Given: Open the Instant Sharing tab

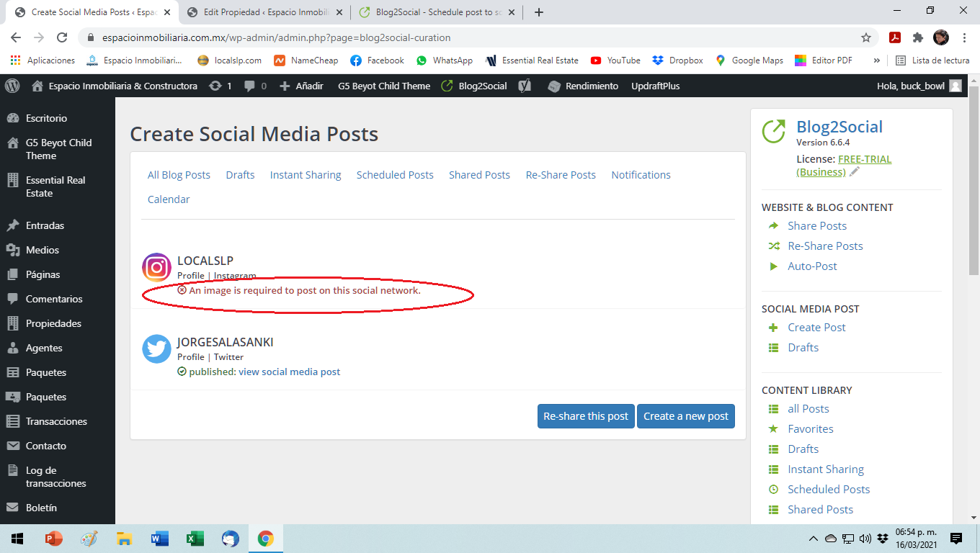Looking at the screenshot, I should pos(306,175).
